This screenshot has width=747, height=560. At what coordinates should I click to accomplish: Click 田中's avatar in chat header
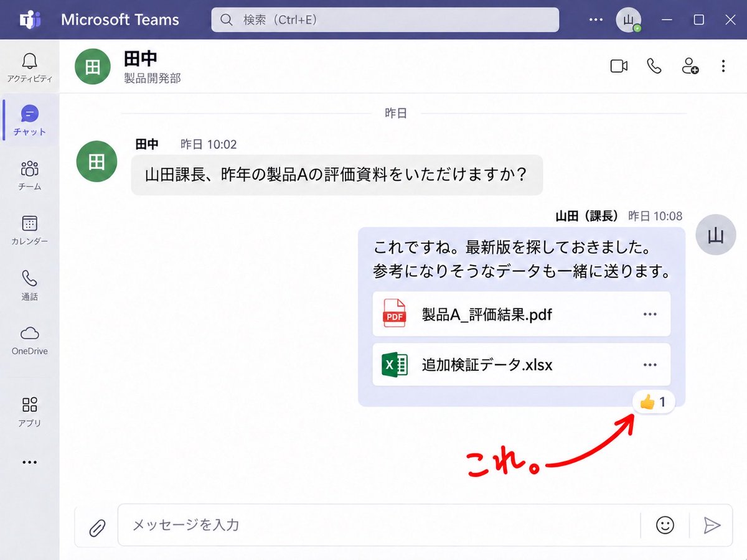93,67
